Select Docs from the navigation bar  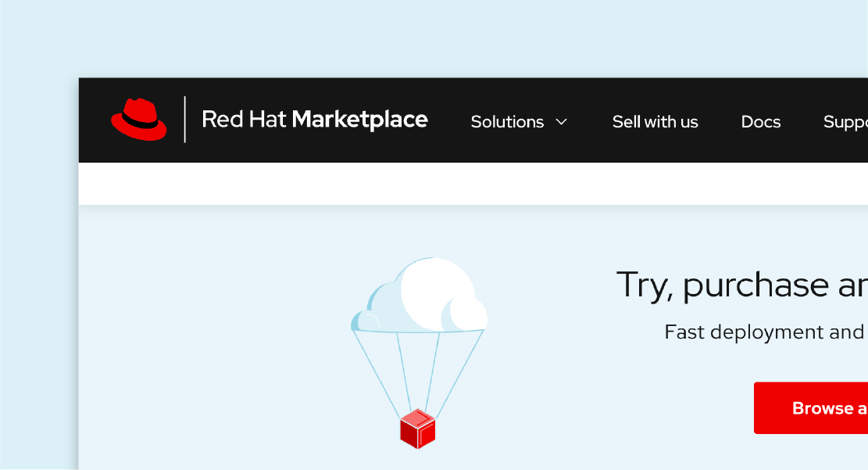[x=760, y=122]
